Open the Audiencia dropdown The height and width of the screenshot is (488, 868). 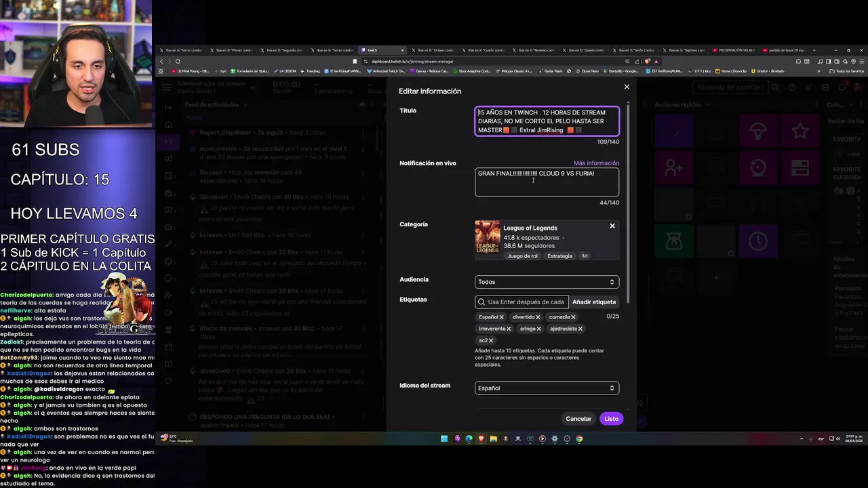547,282
